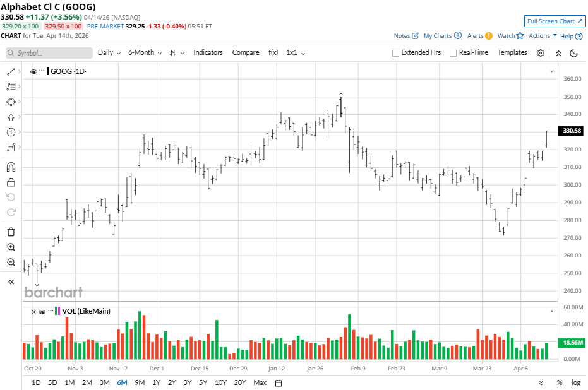Image resolution: width=588 pixels, height=390 pixels.
Task: Open chart settings gear icon
Action: pyautogui.click(x=541, y=53)
